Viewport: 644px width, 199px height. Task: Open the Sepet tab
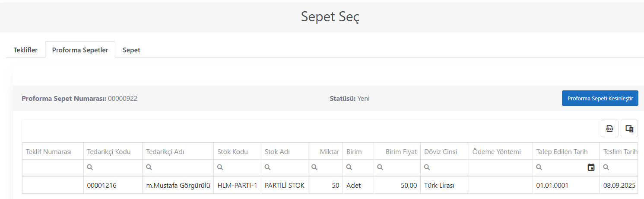tap(131, 50)
